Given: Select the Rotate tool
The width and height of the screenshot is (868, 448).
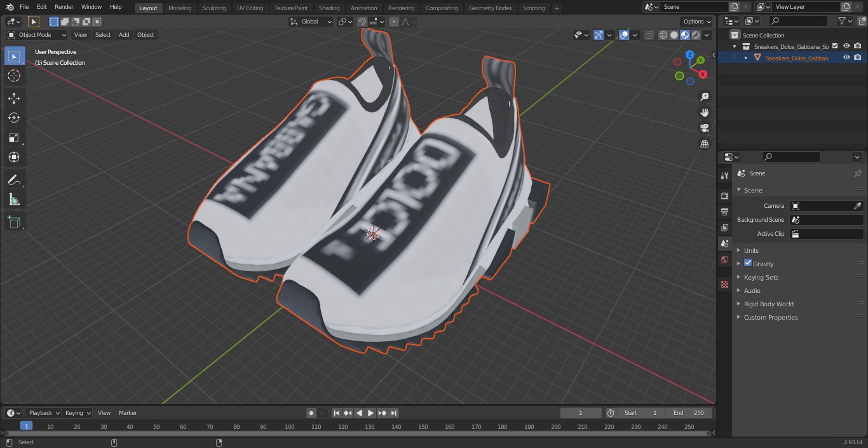Looking at the screenshot, I should pos(14,118).
